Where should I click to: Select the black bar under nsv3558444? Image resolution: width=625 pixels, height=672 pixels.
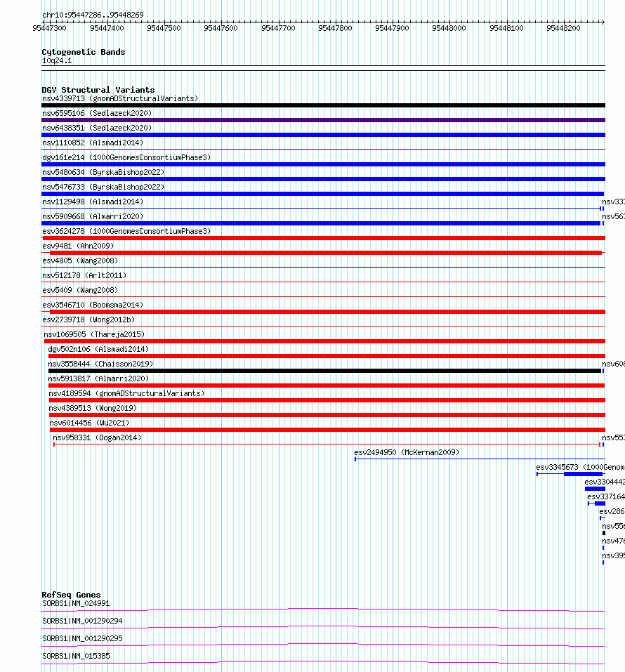tap(325, 371)
